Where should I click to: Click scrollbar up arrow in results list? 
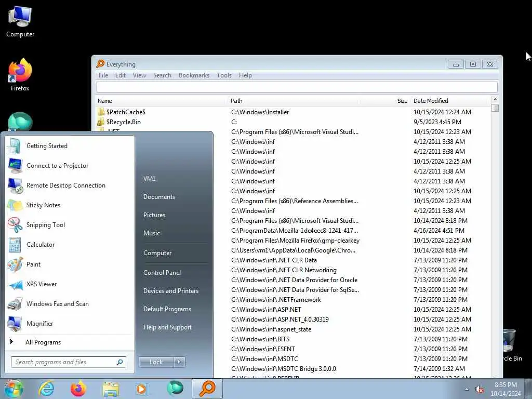coord(495,99)
